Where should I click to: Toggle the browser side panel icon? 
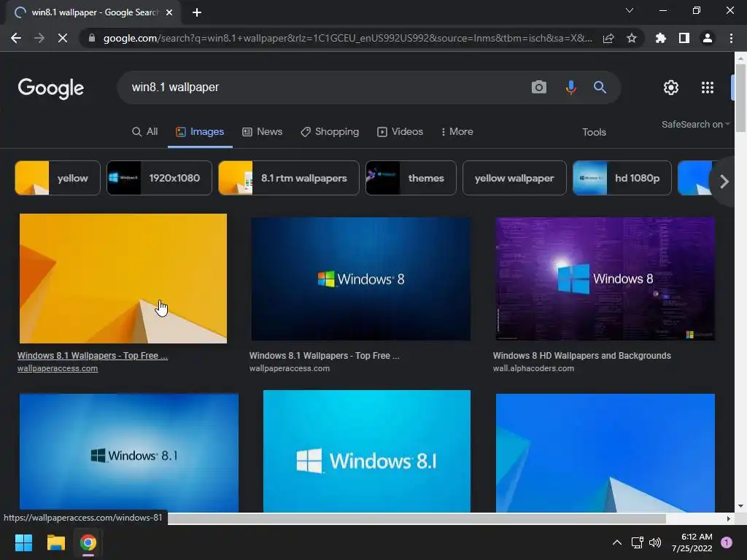click(x=684, y=38)
